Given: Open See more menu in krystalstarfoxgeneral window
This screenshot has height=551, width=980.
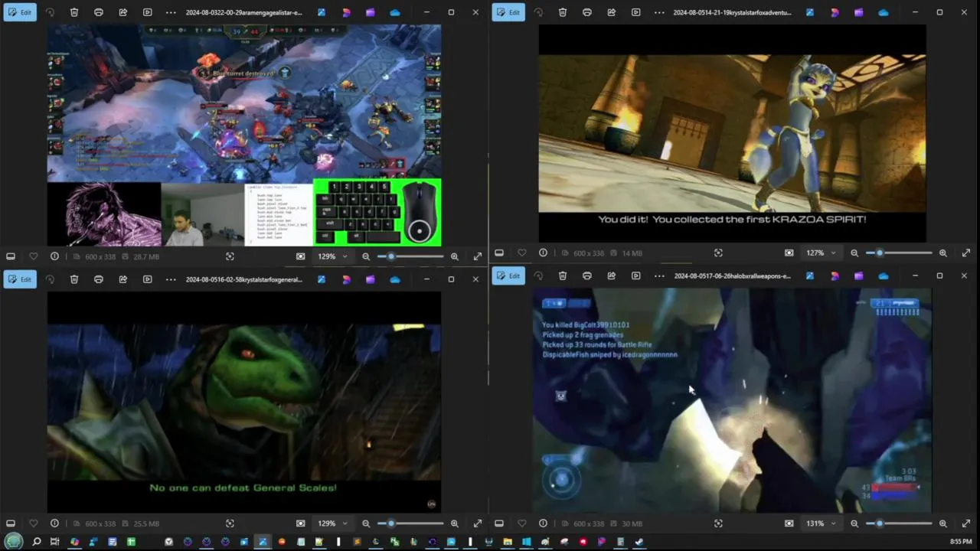Looking at the screenshot, I should click(x=171, y=279).
